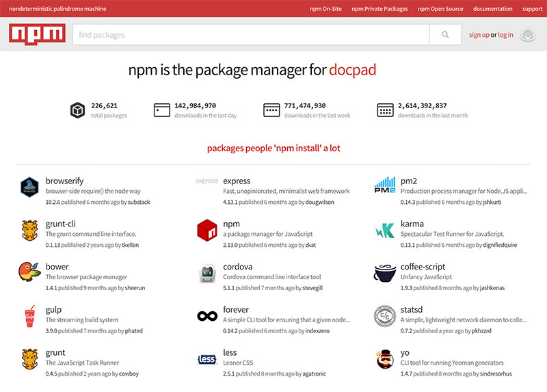Open author jashkenas's profile
This screenshot has height=392, width=547.
click(x=492, y=288)
